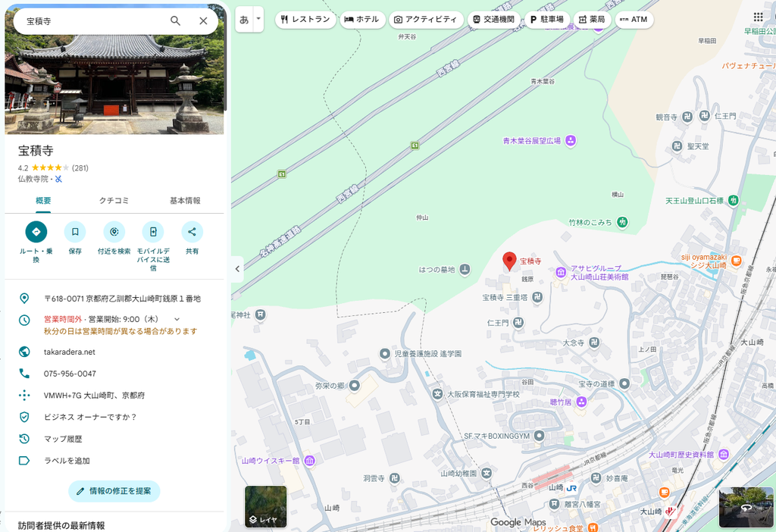Open the input method dropdown arrow beside あ
This screenshot has width=776, height=532.
pos(258,19)
